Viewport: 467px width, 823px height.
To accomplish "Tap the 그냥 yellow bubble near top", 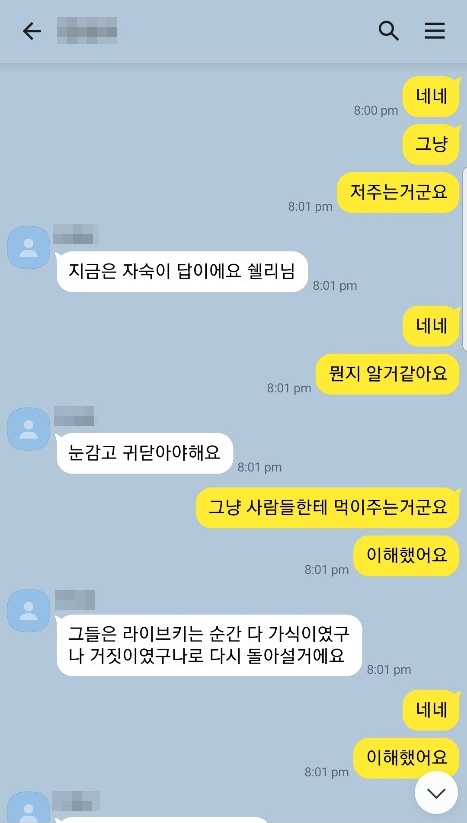I will (431, 144).
